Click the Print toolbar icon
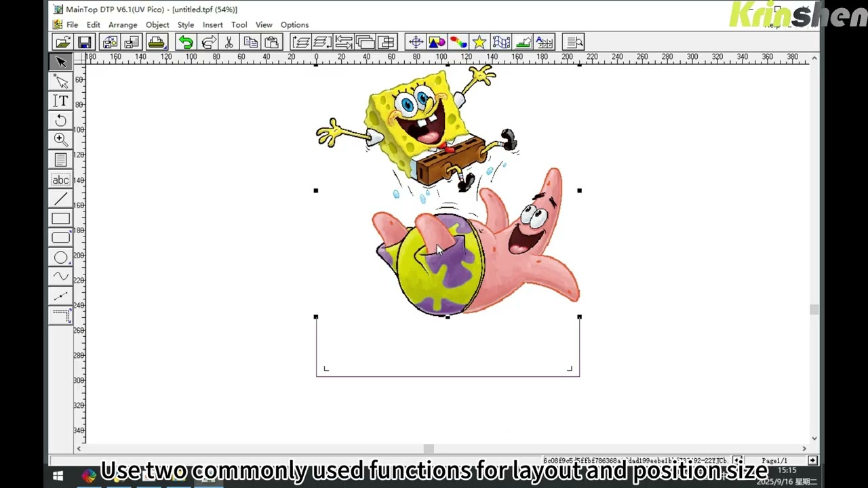 pos(157,42)
